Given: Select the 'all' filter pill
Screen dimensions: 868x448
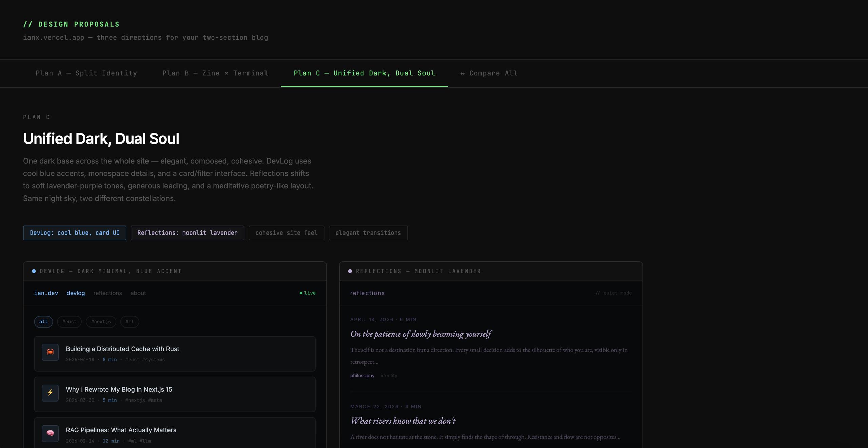Looking at the screenshot, I should (43, 322).
